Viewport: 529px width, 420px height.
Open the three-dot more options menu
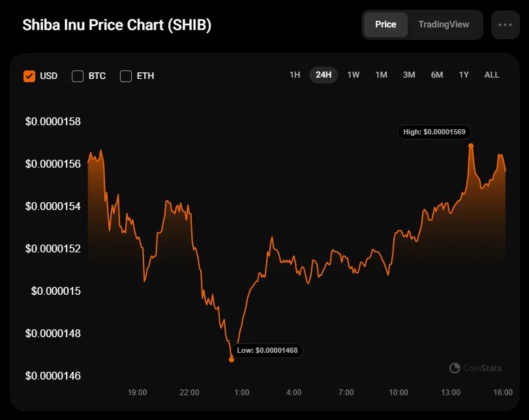pos(505,25)
